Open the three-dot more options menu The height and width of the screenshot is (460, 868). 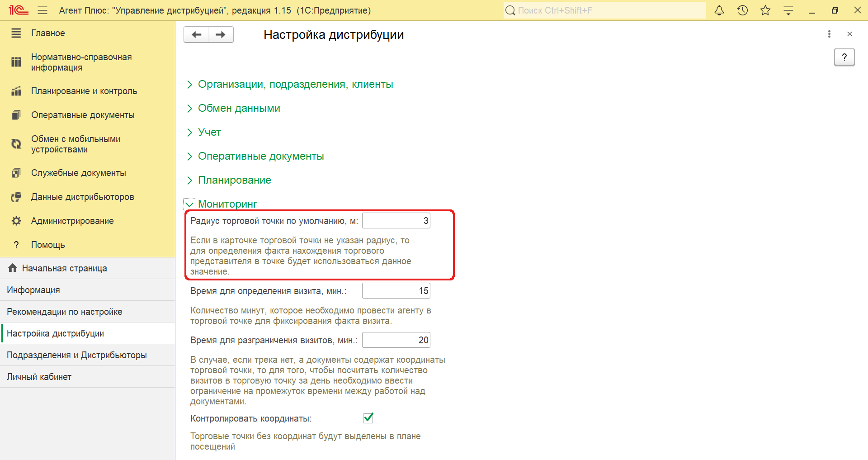(829, 34)
